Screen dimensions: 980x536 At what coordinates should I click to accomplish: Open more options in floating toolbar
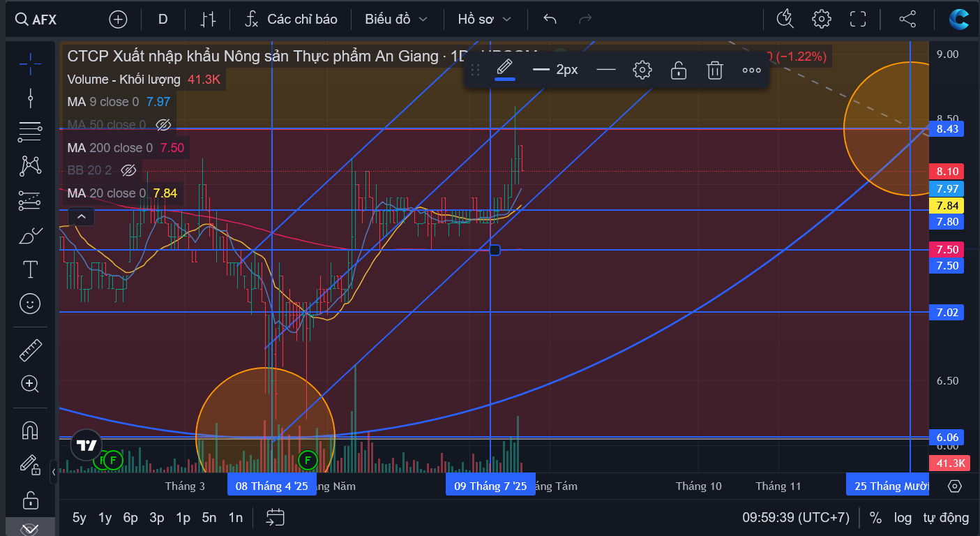tap(751, 70)
